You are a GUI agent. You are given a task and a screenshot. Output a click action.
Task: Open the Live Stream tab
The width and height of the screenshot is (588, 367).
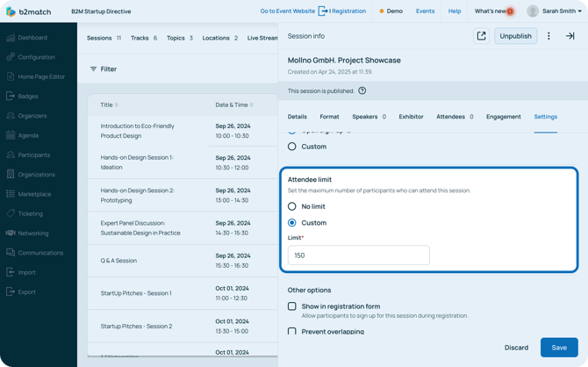[x=262, y=38]
